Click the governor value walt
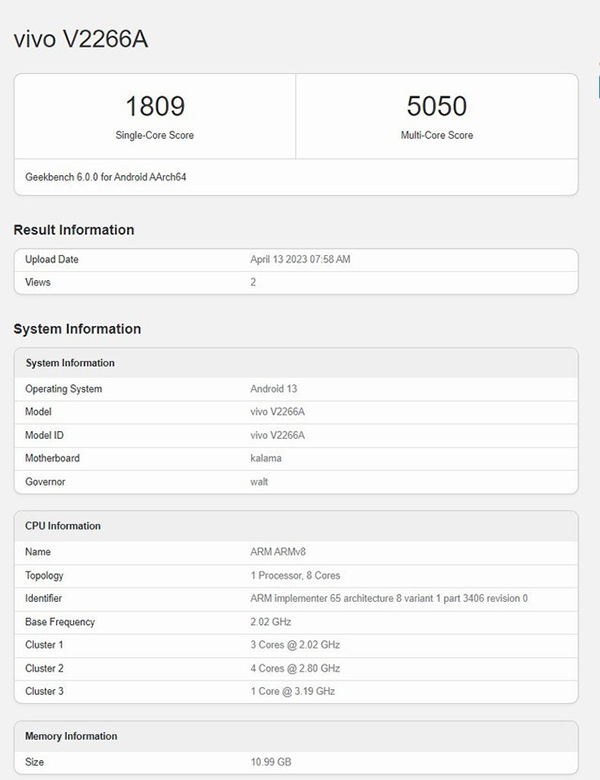Image resolution: width=600 pixels, height=780 pixels. [x=259, y=481]
